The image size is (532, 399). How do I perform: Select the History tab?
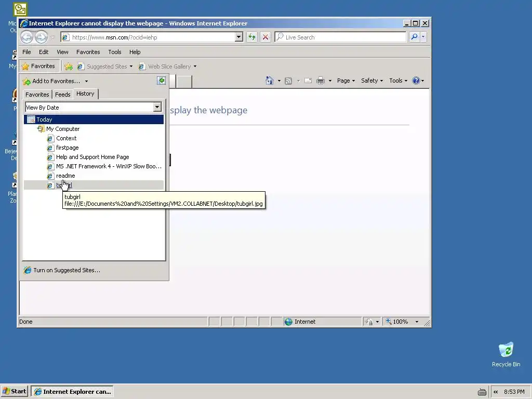[x=85, y=94]
